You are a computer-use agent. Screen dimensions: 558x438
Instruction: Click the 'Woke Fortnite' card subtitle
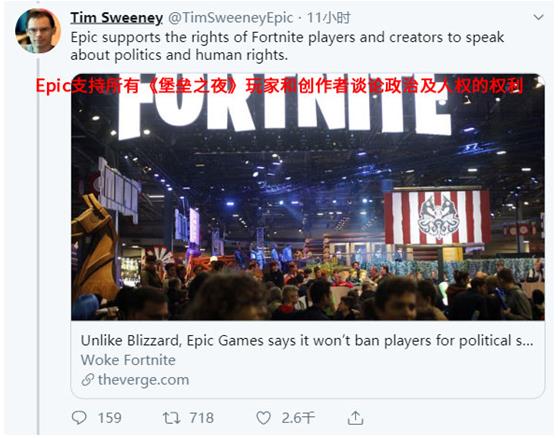pyautogui.click(x=128, y=360)
